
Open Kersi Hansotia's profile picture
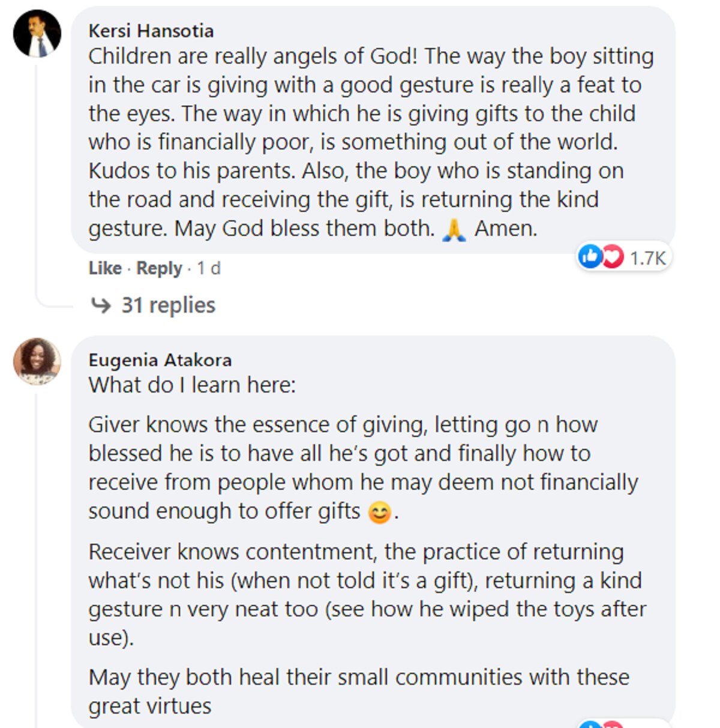point(37,34)
